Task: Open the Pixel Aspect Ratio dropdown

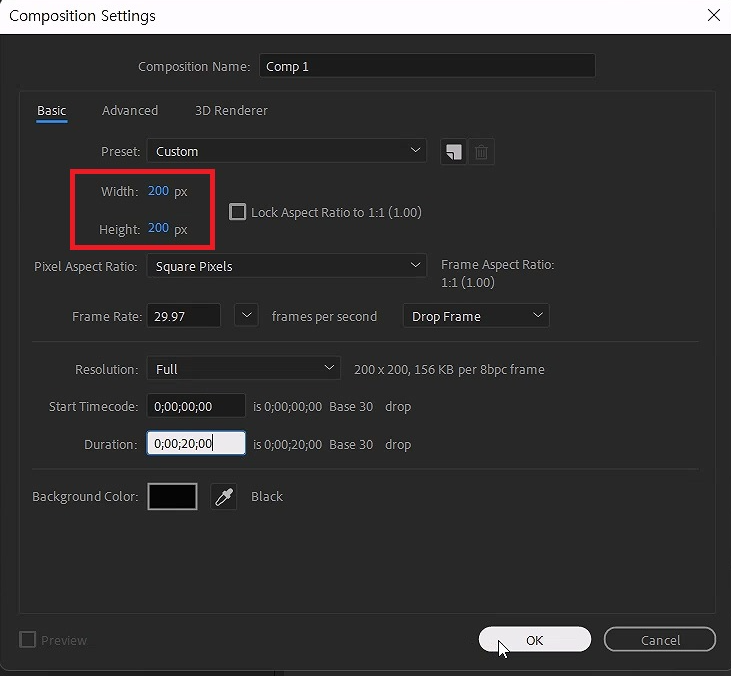Action: 287,266
